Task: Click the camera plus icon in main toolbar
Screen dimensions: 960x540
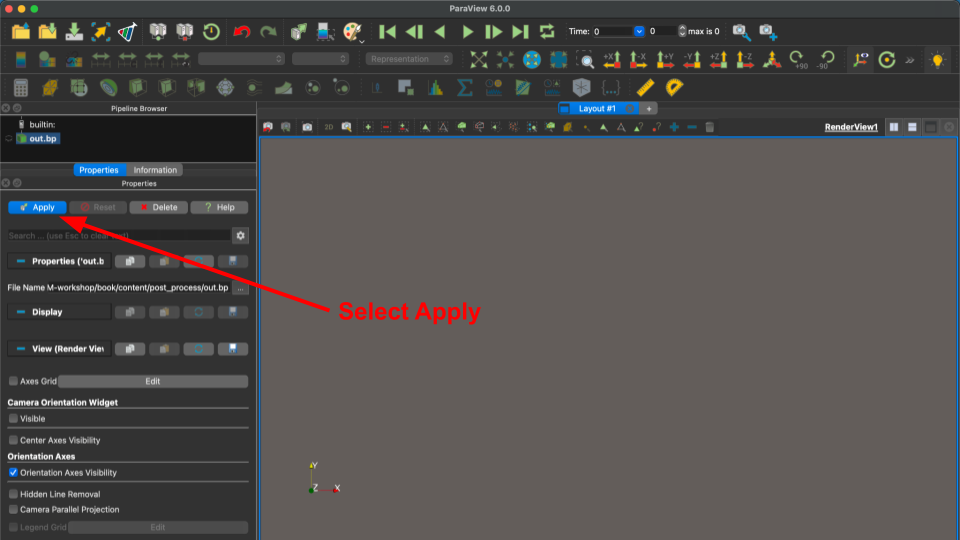Action: point(768,31)
